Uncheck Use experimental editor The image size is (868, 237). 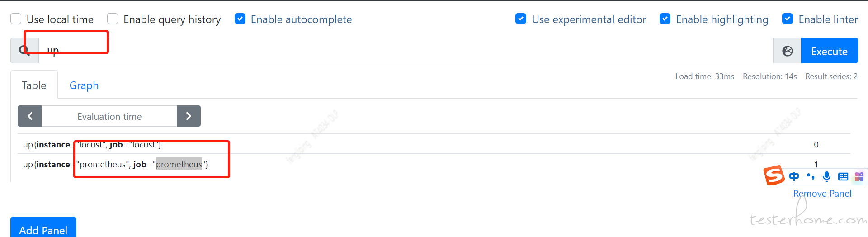click(521, 19)
